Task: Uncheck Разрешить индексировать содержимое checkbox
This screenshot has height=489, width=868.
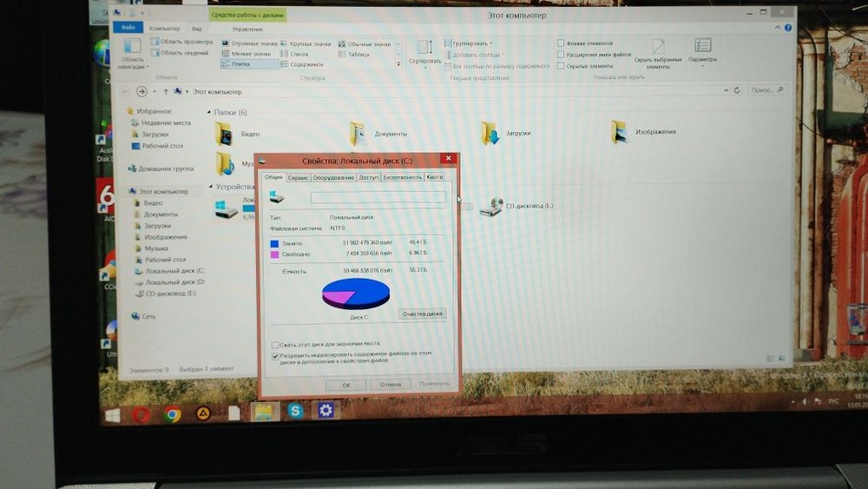Action: click(x=275, y=356)
